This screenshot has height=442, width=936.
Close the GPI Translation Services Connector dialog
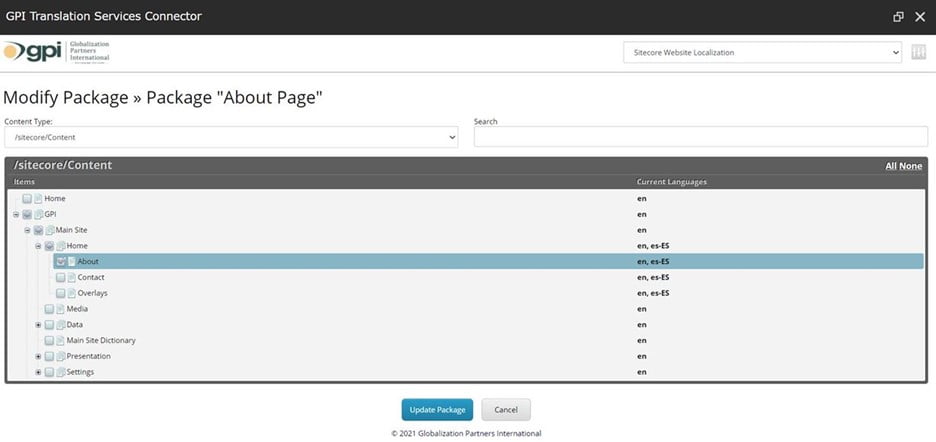[920, 17]
